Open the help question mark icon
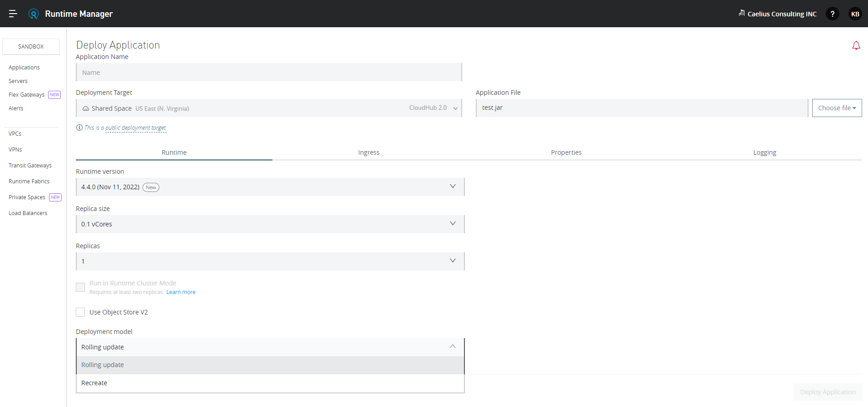This screenshot has height=407, width=868. (833, 14)
